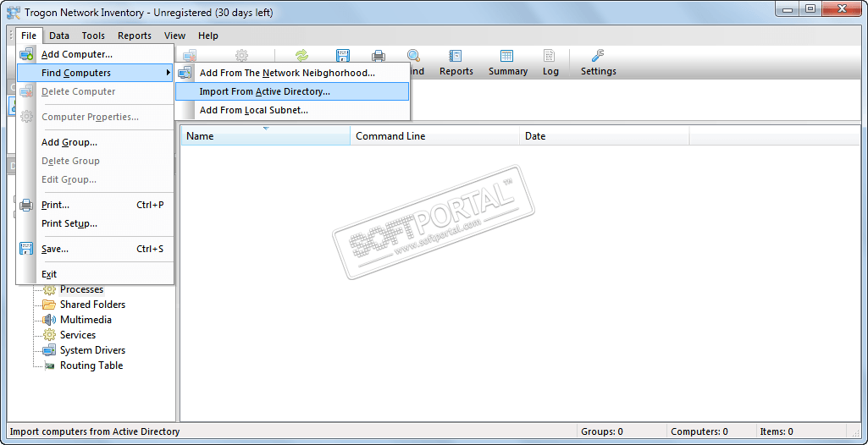Click the printer icon in the toolbar
The image size is (868, 445).
pyautogui.click(x=378, y=55)
